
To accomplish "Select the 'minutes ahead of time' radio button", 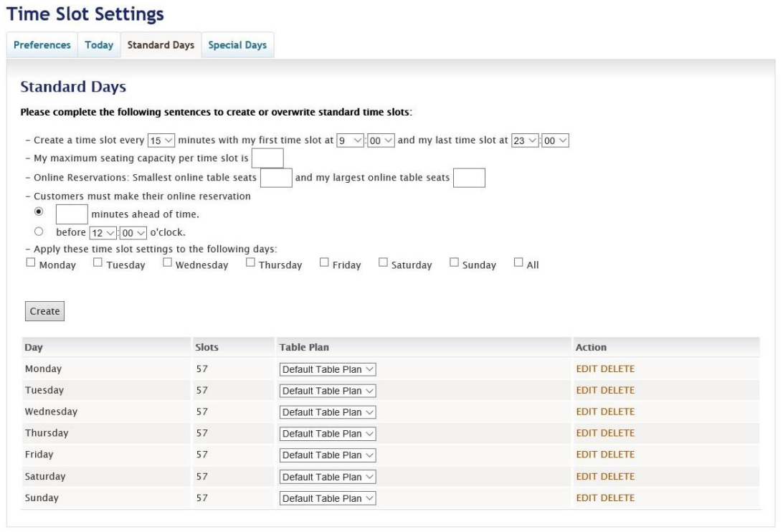I will pyautogui.click(x=39, y=212).
